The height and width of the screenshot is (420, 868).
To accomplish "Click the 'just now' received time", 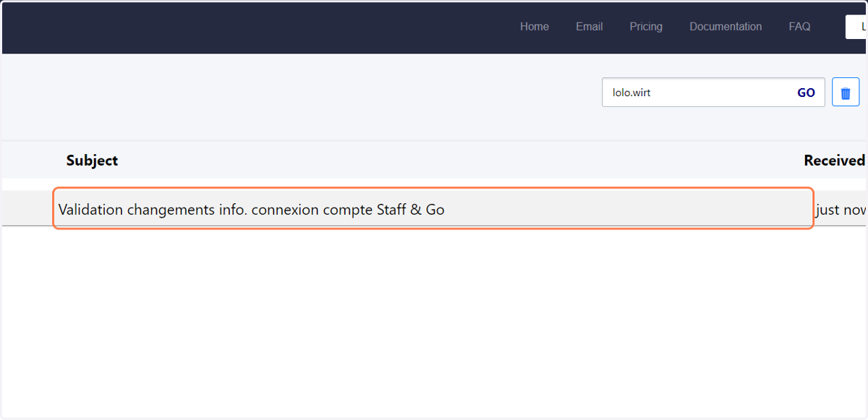I will click(841, 210).
